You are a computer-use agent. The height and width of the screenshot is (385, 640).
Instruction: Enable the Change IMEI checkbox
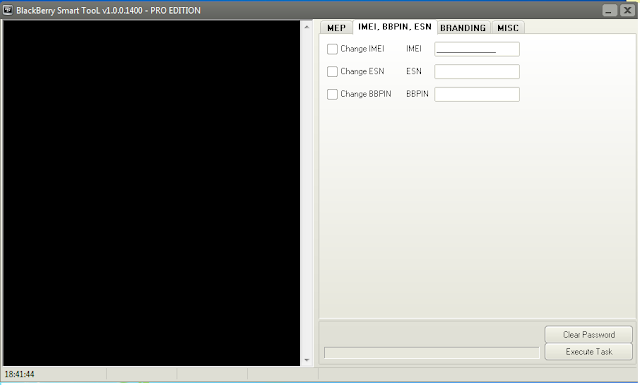(332, 49)
